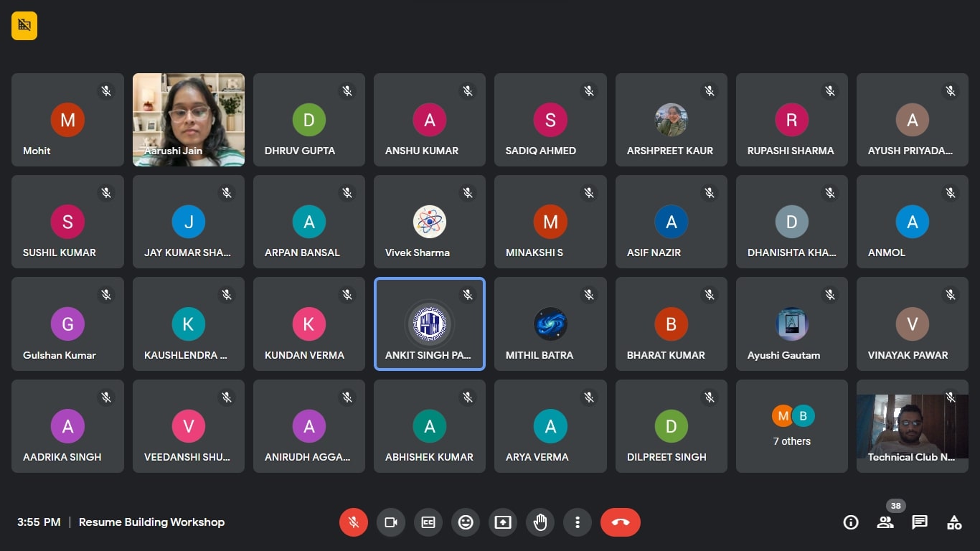
Task: Open the chat messages panel
Action: pyautogui.click(x=920, y=522)
